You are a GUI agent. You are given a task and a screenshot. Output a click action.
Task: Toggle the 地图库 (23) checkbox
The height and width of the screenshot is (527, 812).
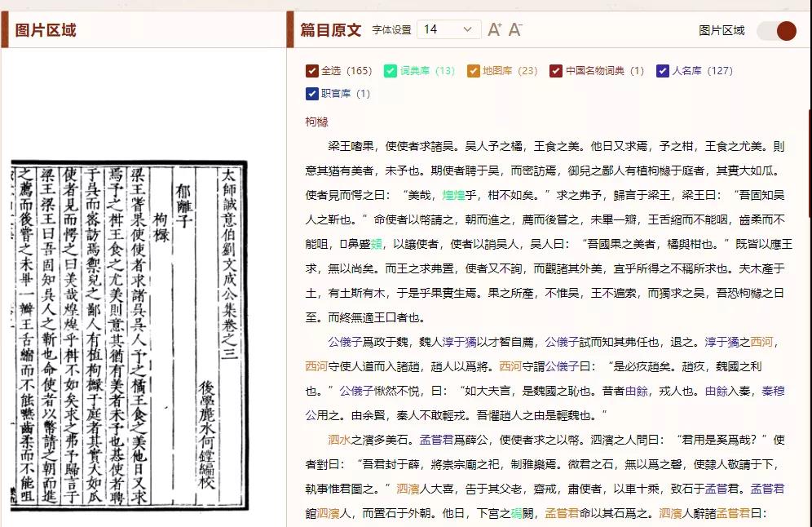pos(473,71)
